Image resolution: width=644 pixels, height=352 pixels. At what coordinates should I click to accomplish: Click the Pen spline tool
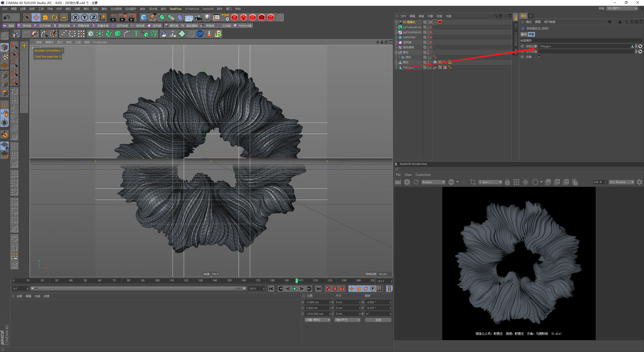(x=153, y=17)
